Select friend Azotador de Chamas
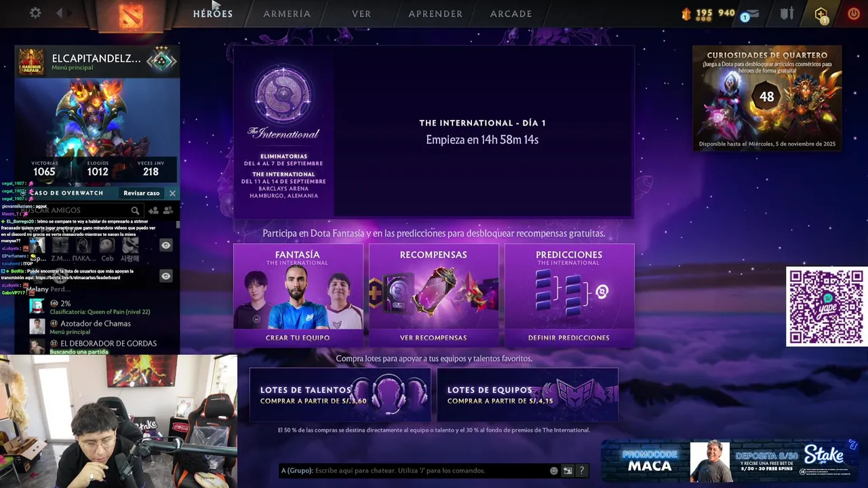 pyautogui.click(x=103, y=327)
